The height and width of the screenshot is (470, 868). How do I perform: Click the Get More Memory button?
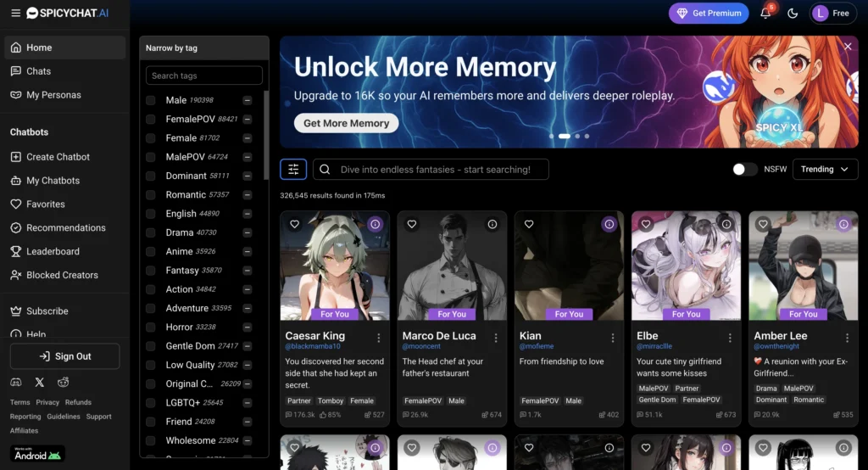tap(346, 123)
